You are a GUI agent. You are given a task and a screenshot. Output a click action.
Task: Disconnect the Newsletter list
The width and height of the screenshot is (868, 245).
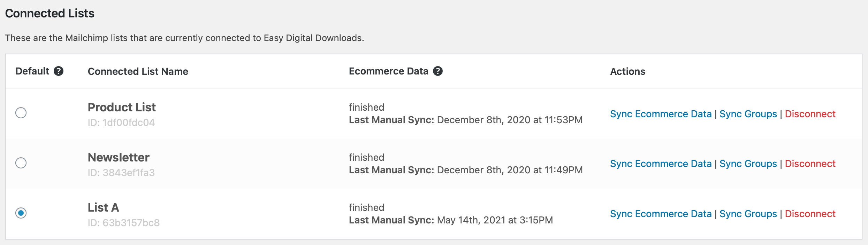point(810,164)
